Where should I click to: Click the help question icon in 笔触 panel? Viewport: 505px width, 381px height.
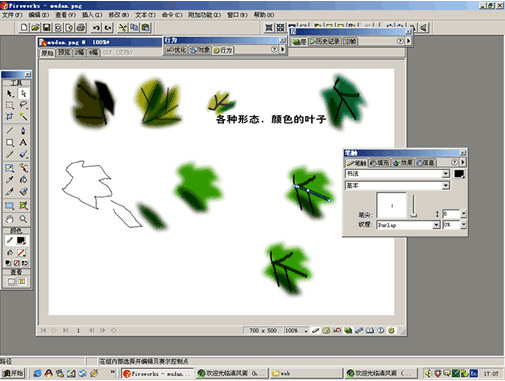pyautogui.click(x=454, y=162)
